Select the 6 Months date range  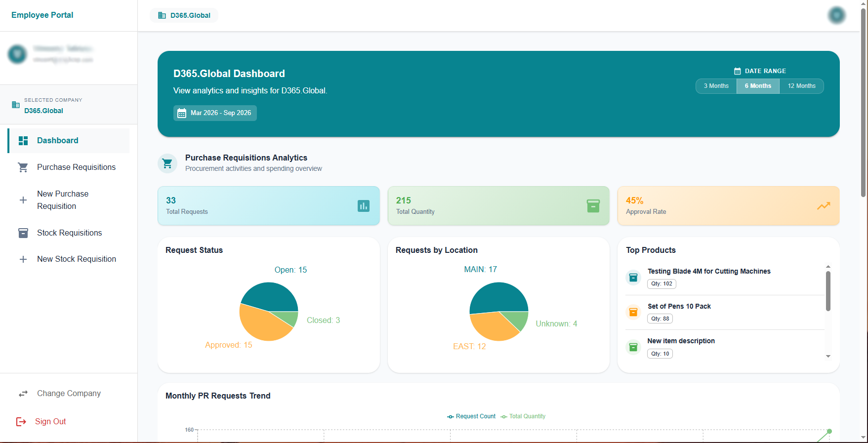(x=758, y=86)
